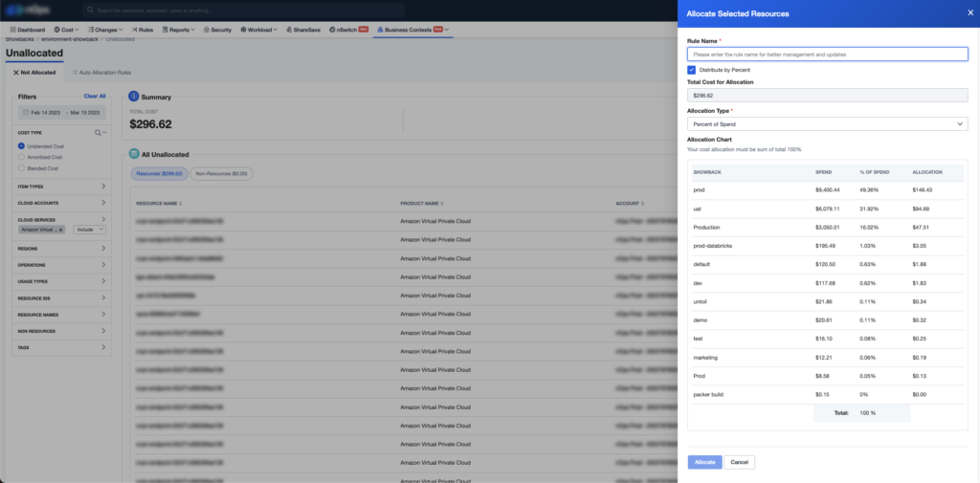The height and width of the screenshot is (483, 980).
Task: Expand the Workload menu
Action: 258,30
